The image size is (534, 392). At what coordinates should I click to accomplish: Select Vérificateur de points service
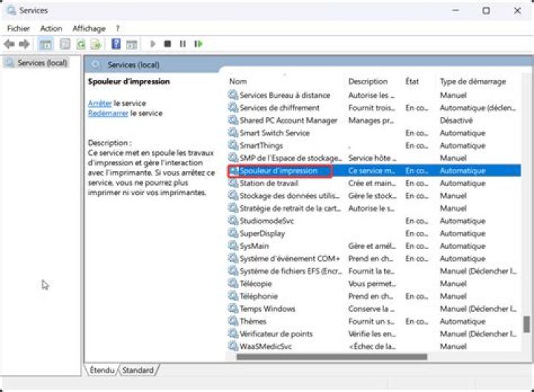(x=276, y=333)
